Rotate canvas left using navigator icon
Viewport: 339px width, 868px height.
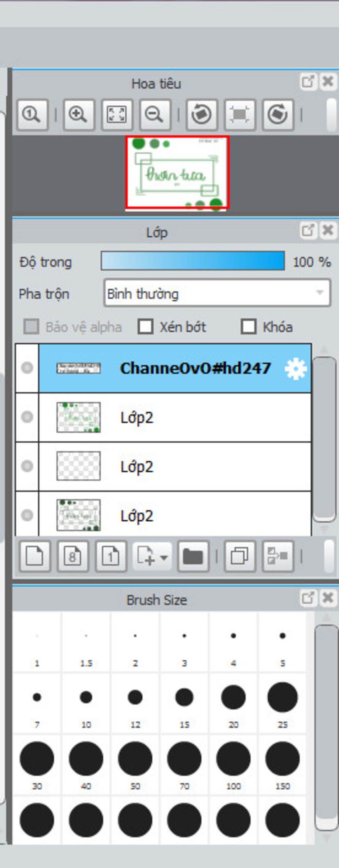click(201, 115)
